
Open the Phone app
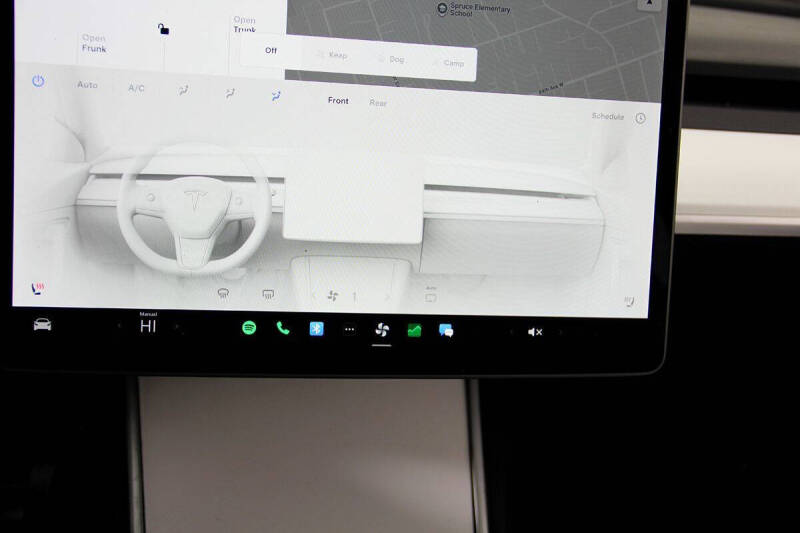(283, 328)
